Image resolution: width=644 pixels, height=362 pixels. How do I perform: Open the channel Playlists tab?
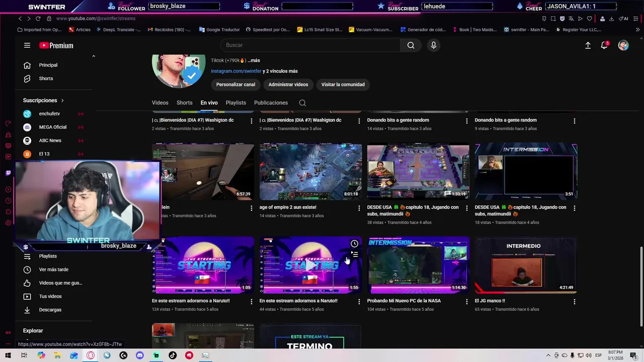point(235,103)
